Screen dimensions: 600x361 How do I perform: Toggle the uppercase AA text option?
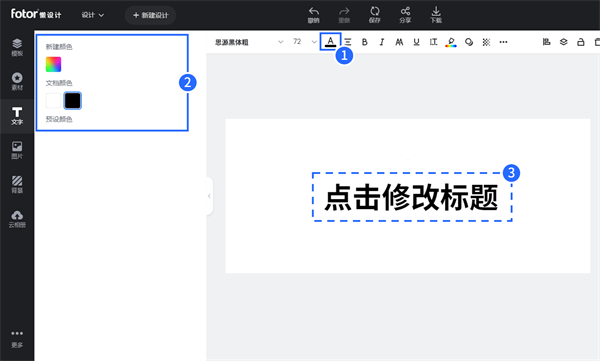[x=399, y=42]
